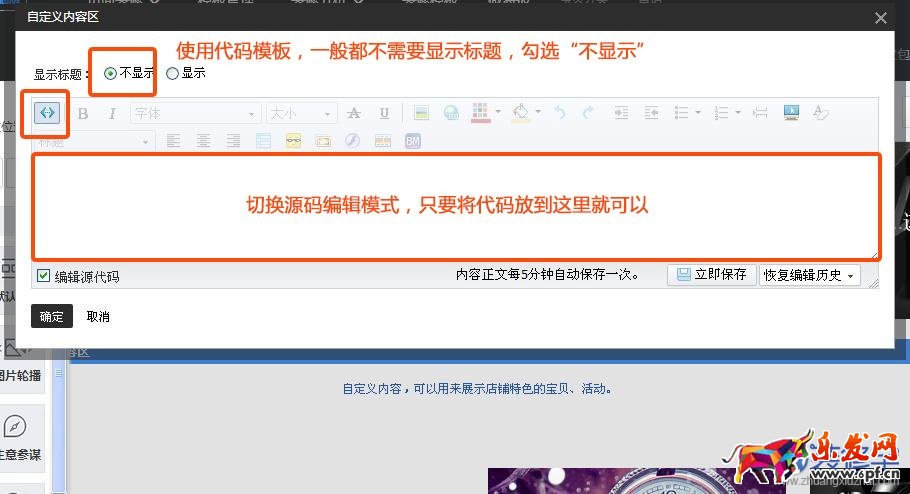
Task: Toggle the 编辑源代码 checkbox
Action: [x=44, y=276]
